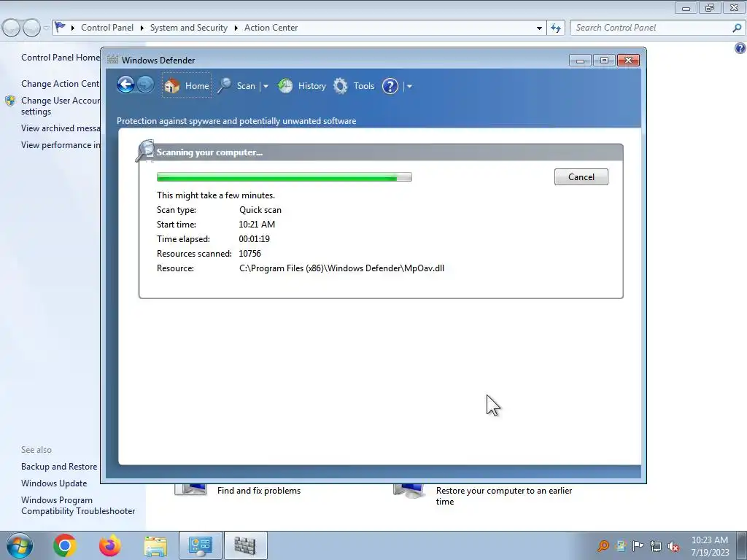Click Restore your computer to an earlier time
This screenshot has height=560, width=747.
click(504, 496)
